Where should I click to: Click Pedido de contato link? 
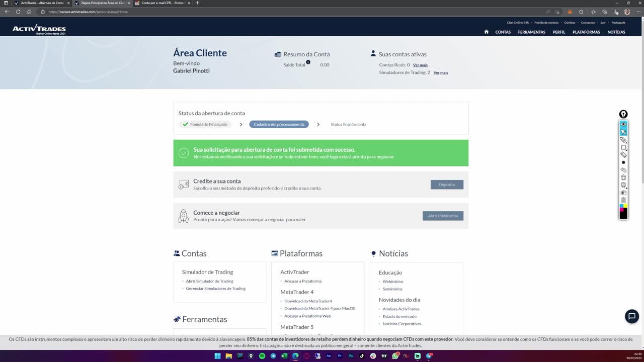click(546, 23)
